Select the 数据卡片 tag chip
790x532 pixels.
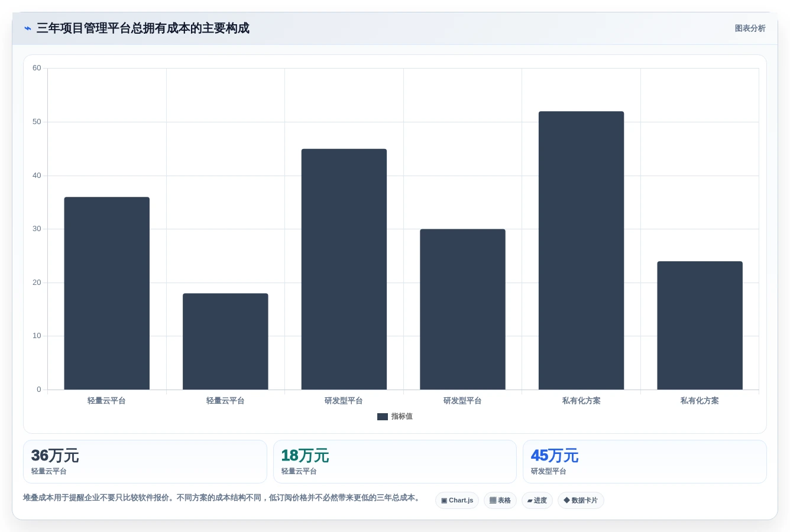581,501
